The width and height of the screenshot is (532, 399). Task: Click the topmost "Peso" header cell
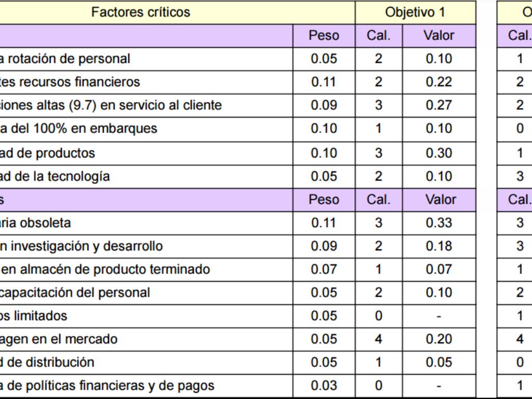tap(324, 36)
